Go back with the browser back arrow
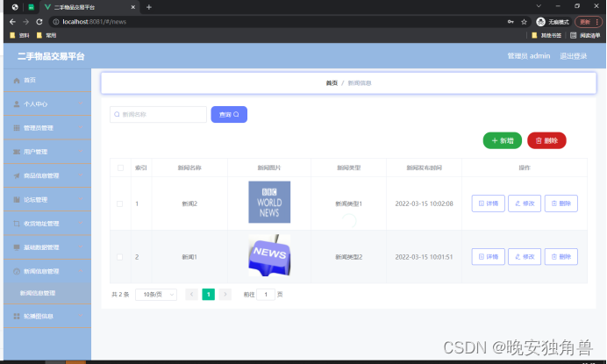Screen dimensions: 607x364 point(12,22)
